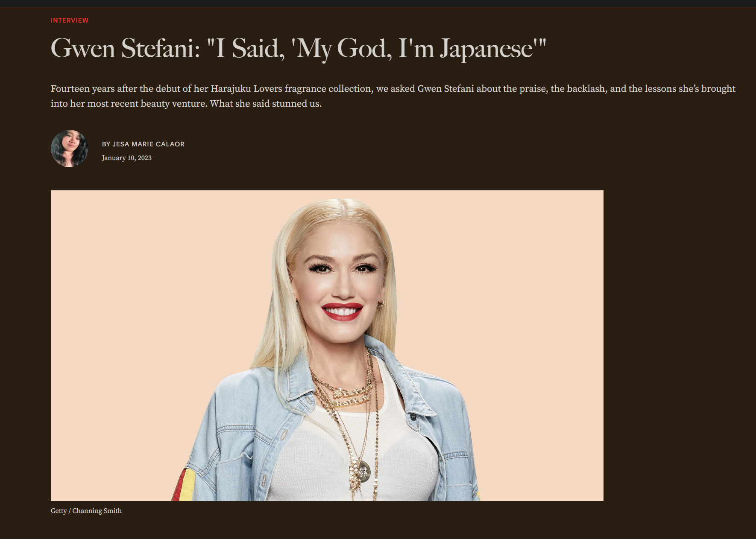Select the article summary starting 'Fourteen years after'
Screen dimensions: 756x539
393,96
